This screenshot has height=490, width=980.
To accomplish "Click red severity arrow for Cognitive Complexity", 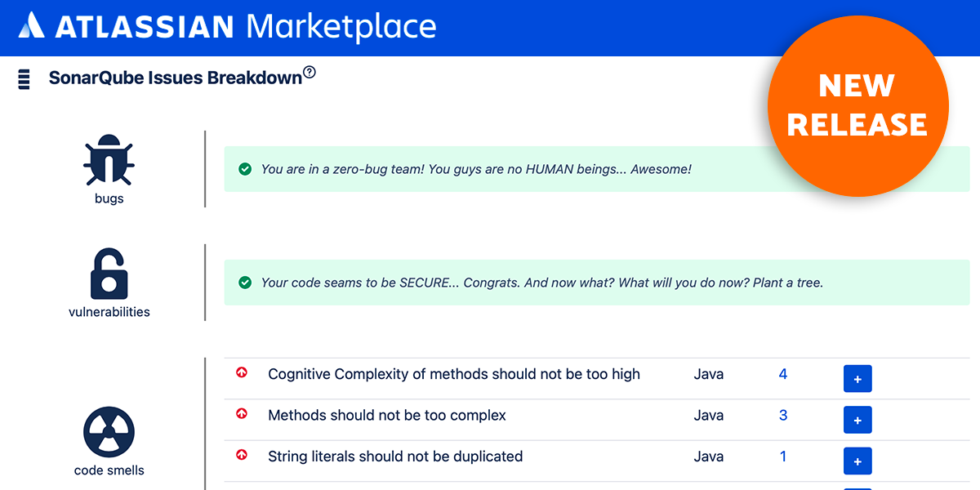I will [241, 373].
